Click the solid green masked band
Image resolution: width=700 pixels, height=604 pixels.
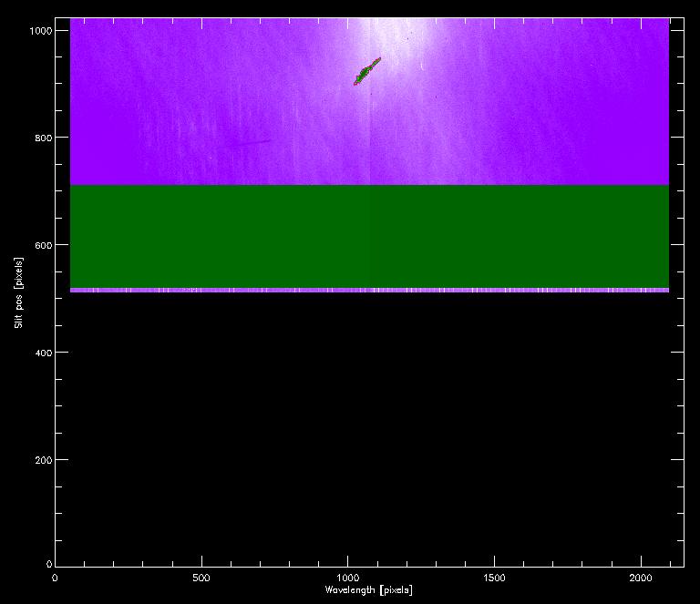(x=370, y=237)
